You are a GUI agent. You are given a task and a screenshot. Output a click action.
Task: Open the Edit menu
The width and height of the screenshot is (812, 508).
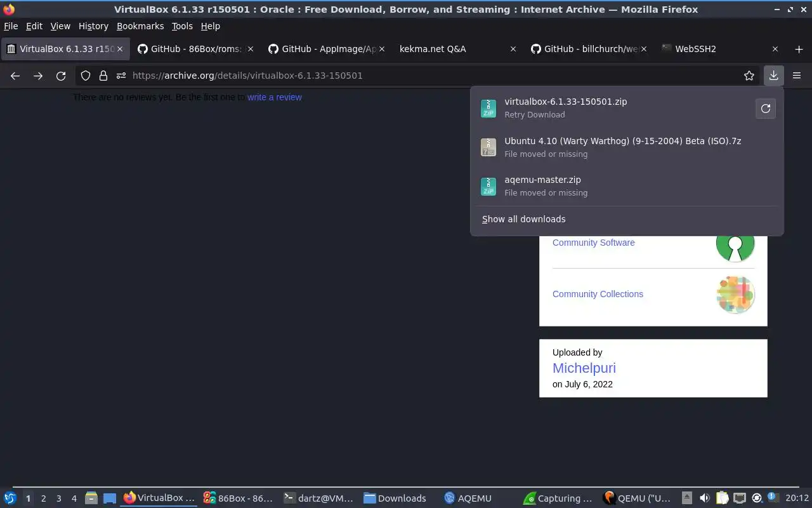point(34,26)
